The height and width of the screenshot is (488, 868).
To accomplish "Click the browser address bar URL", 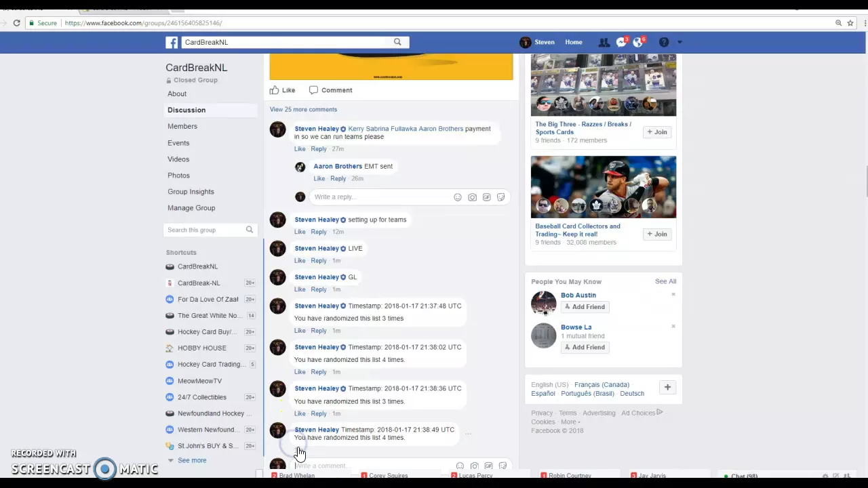I will pyautogui.click(x=143, y=23).
